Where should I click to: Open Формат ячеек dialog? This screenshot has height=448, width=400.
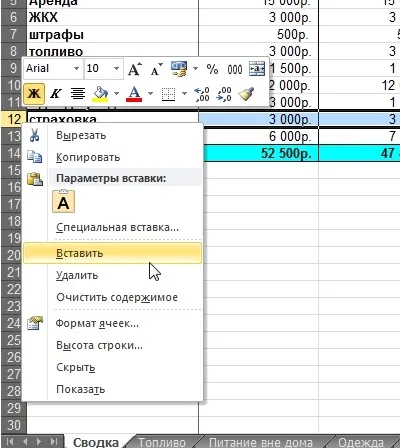[112, 323]
